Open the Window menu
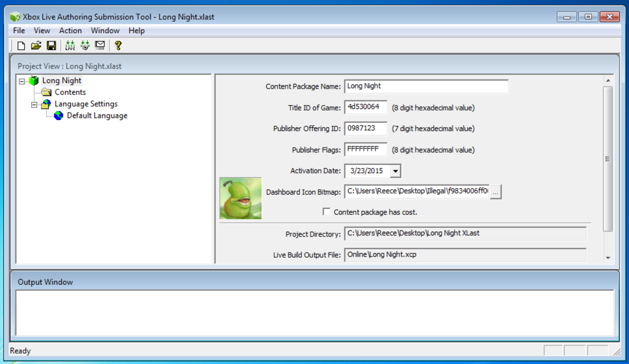Viewport: 629px width, 364px height. click(x=105, y=30)
